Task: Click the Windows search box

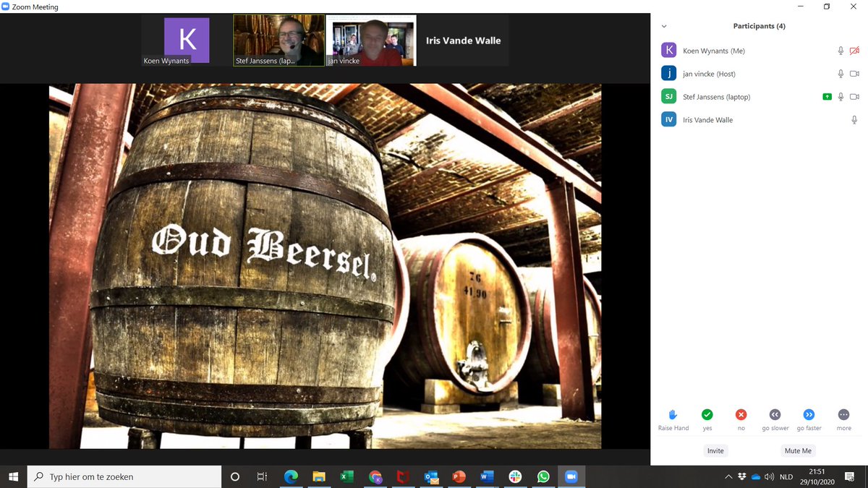Action: [124, 476]
